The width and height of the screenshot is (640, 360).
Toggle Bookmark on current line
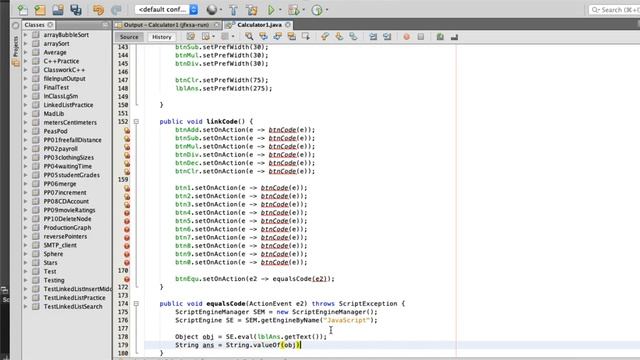(x=353, y=37)
